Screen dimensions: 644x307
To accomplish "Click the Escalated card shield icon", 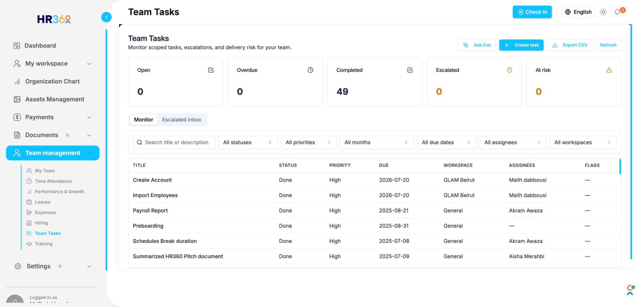I will (x=510, y=70).
